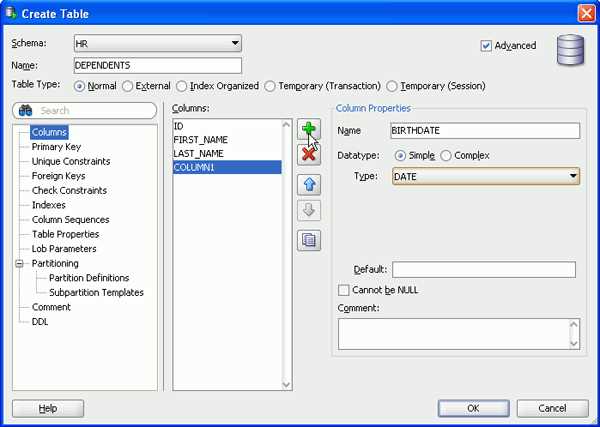Add a new column with green plus
The image size is (600, 427).
309,130
